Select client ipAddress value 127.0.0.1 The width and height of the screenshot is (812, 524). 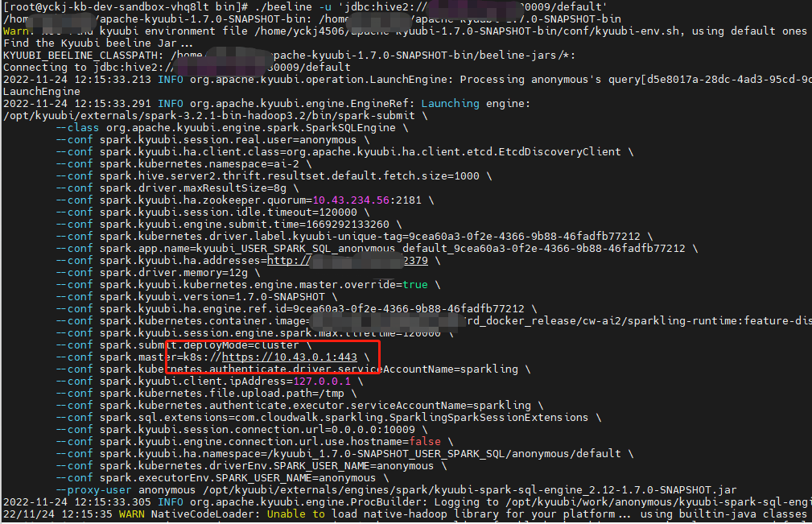click(322, 382)
